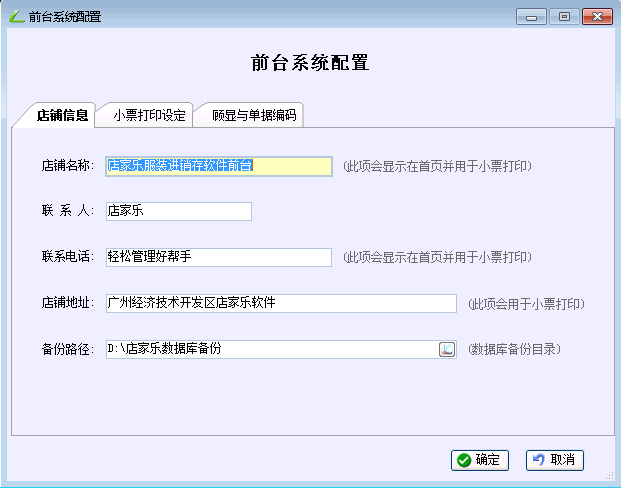Click the 联系电话 label
Screen dimensions: 621x488
click(68, 257)
